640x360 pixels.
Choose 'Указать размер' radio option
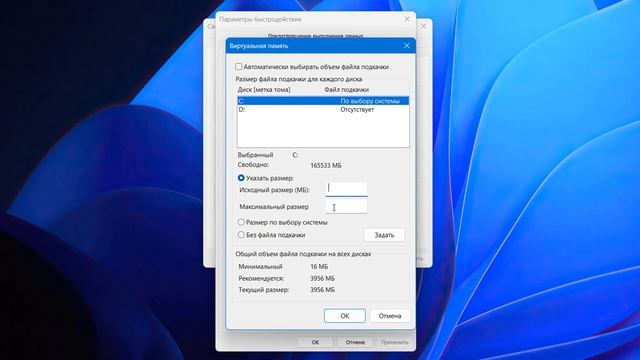[241, 178]
